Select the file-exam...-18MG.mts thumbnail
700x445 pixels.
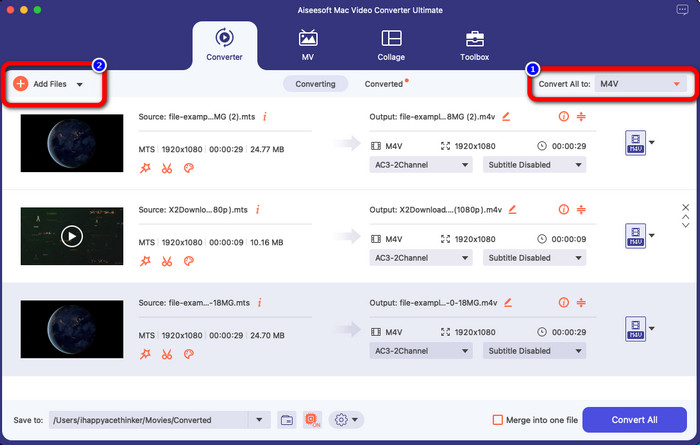[72, 329]
